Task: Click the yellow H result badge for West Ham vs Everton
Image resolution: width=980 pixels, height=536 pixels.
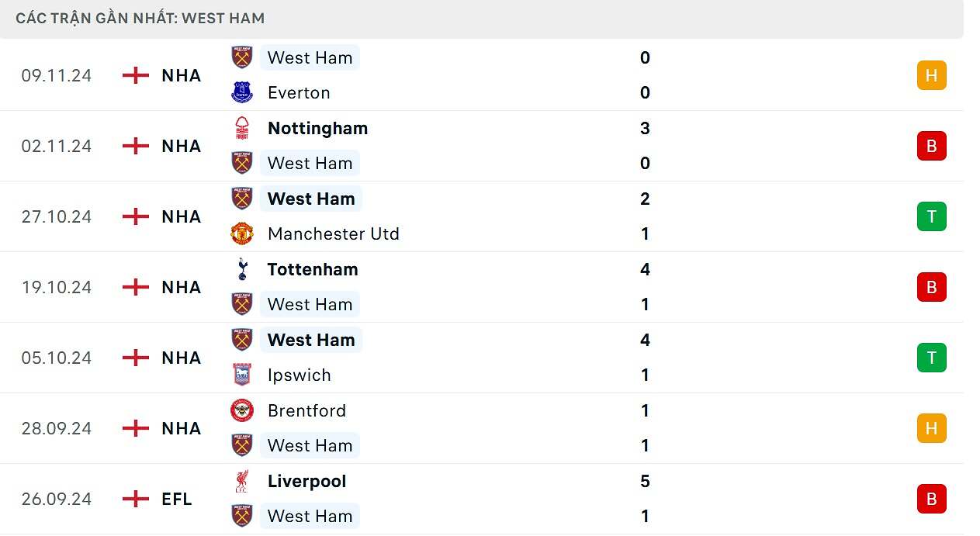Action: (931, 75)
